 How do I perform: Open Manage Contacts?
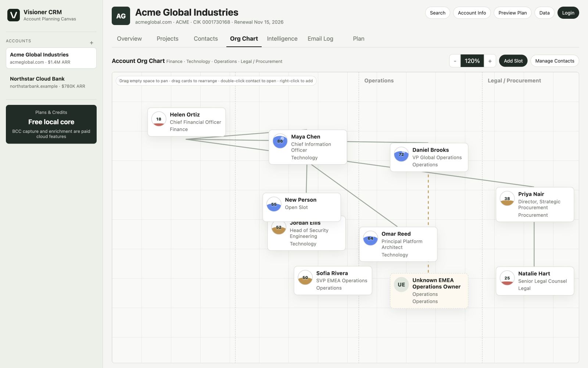click(555, 61)
